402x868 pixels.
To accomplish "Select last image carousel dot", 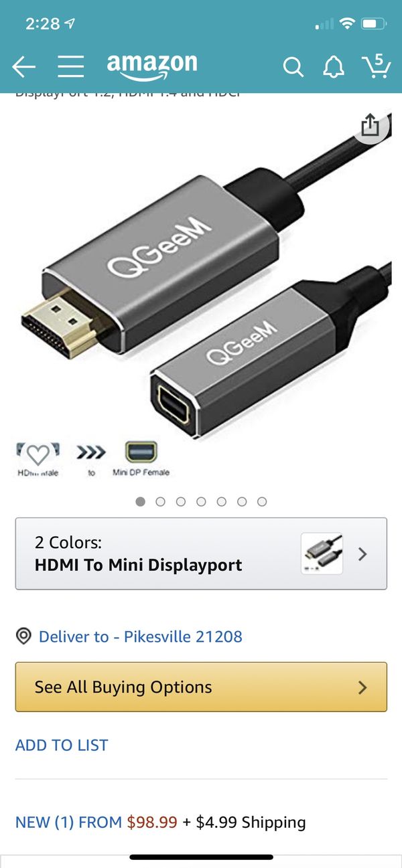I will tap(262, 501).
